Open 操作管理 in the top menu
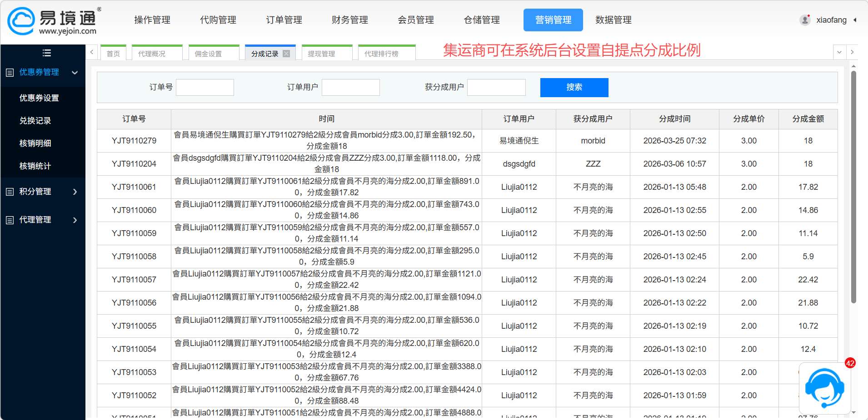Viewport: 868px width, 420px height. pyautogui.click(x=152, y=20)
